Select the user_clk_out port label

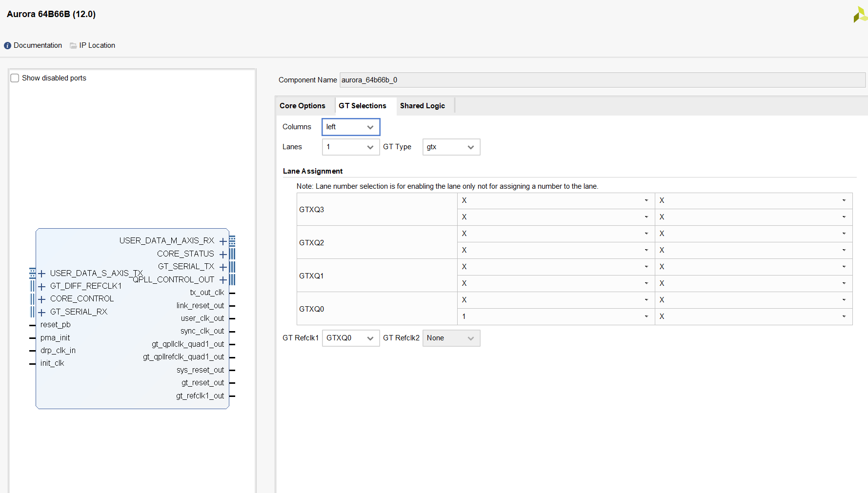[202, 318]
